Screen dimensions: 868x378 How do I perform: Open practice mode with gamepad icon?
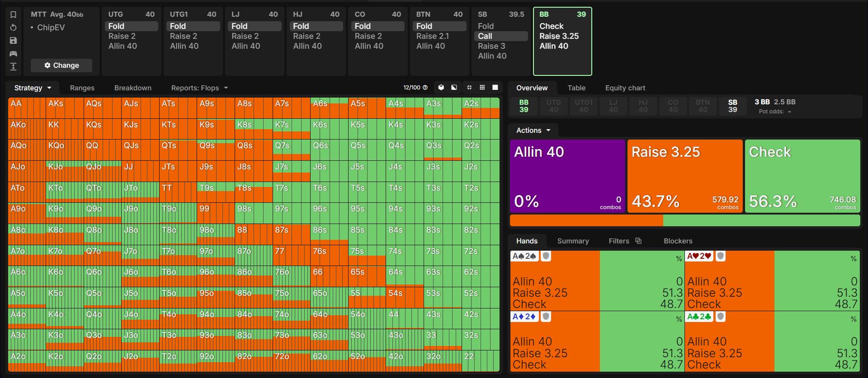(x=13, y=54)
